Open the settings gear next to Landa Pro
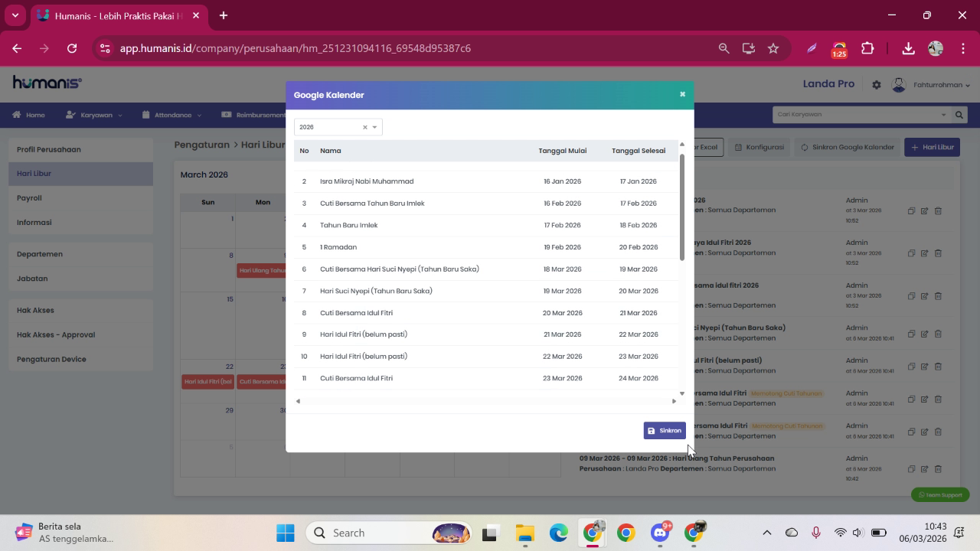980x551 pixels. tap(877, 85)
